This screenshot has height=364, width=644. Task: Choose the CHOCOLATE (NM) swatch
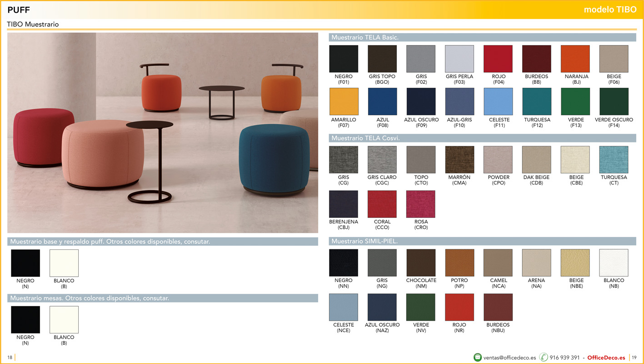click(421, 263)
